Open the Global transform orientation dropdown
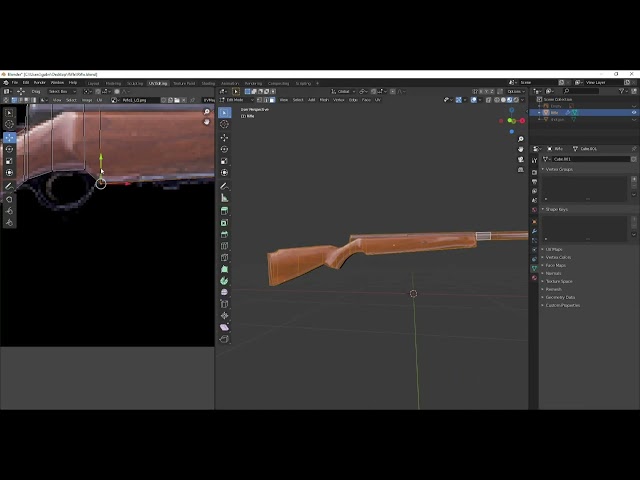 coord(343,91)
